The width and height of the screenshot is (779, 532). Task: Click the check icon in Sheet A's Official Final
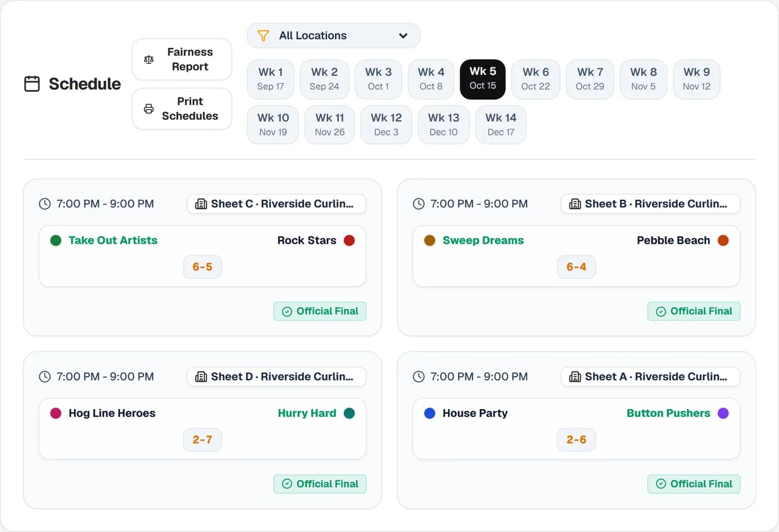661,484
